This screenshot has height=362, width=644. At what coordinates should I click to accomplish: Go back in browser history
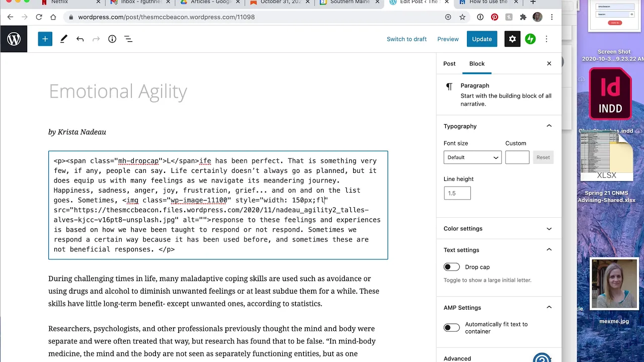(x=10, y=17)
